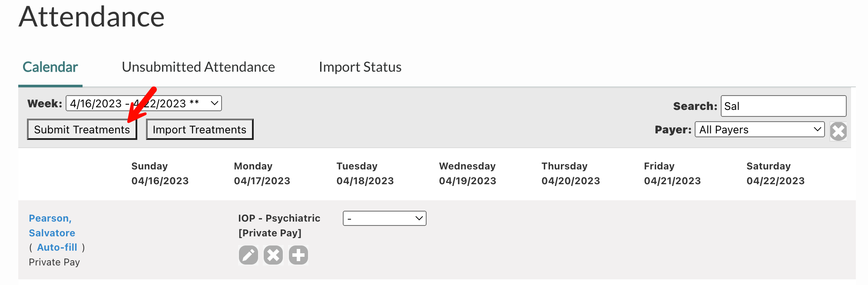
Task: Select the Saturday 04/22/2023 column header
Action: click(775, 173)
